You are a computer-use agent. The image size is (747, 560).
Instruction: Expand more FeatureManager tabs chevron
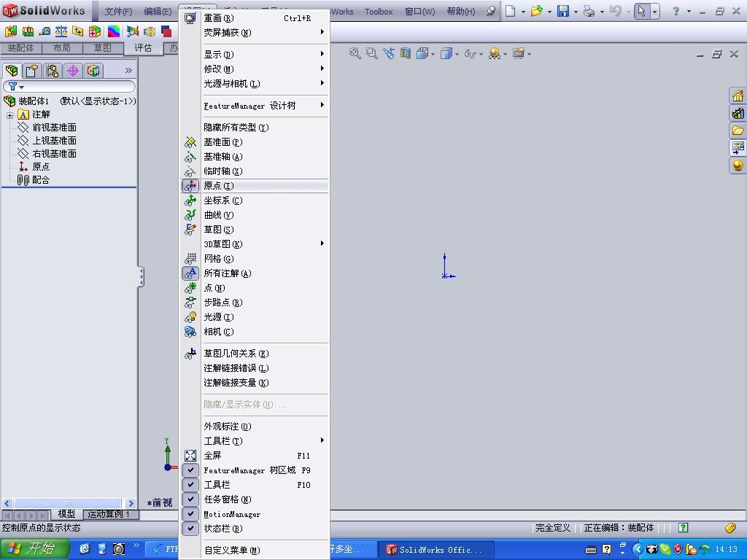(128, 71)
